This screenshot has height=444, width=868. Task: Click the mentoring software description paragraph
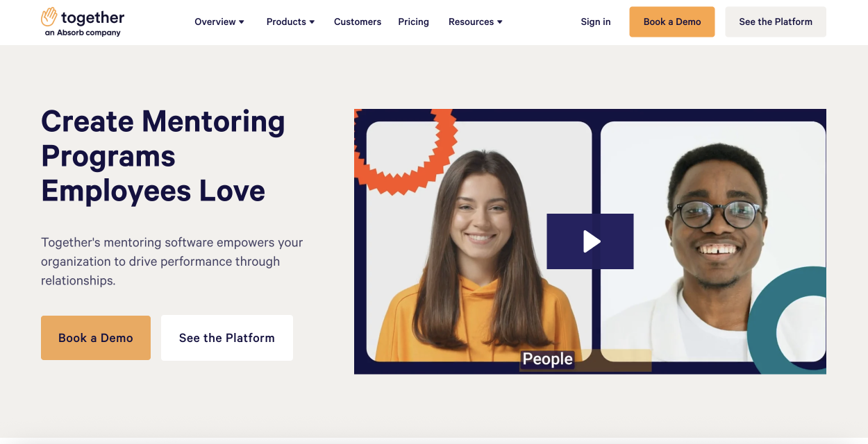172,262
